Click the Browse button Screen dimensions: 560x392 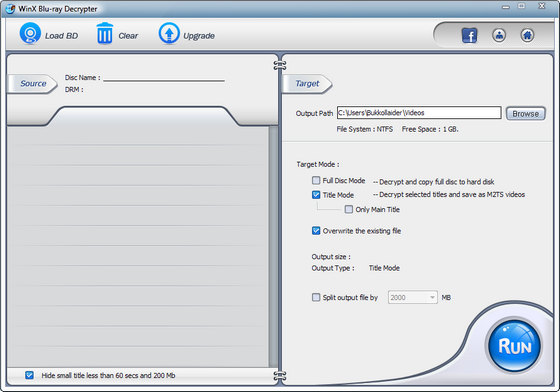click(525, 114)
